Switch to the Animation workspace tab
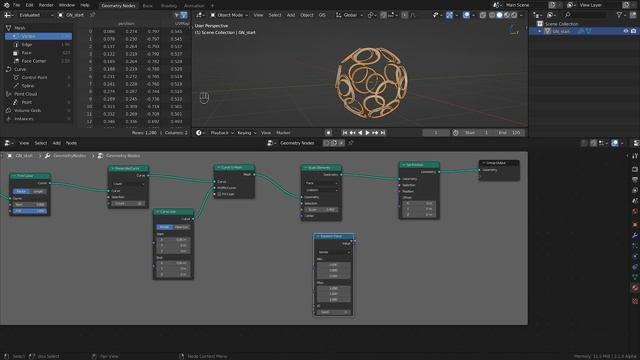 point(194,6)
